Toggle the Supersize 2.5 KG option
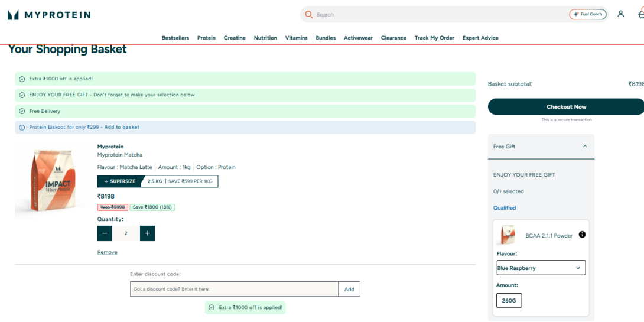This screenshot has width=644, height=322. pyautogui.click(x=158, y=181)
